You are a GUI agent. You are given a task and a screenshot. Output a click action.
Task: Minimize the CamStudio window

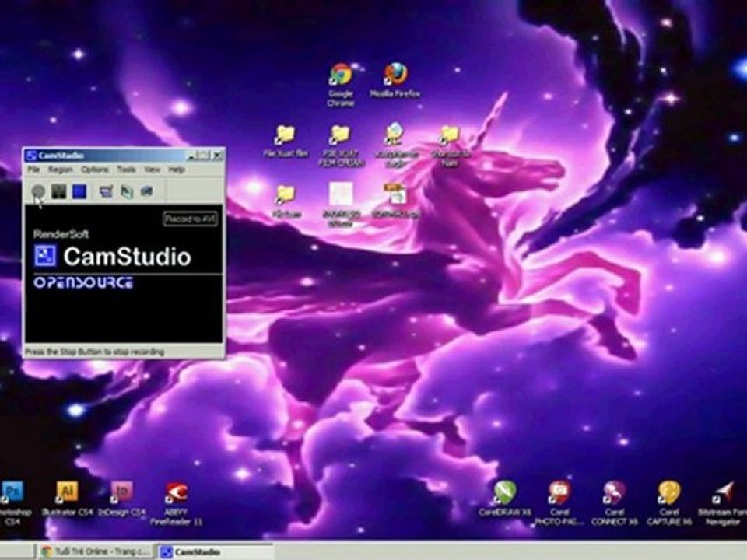(191, 156)
